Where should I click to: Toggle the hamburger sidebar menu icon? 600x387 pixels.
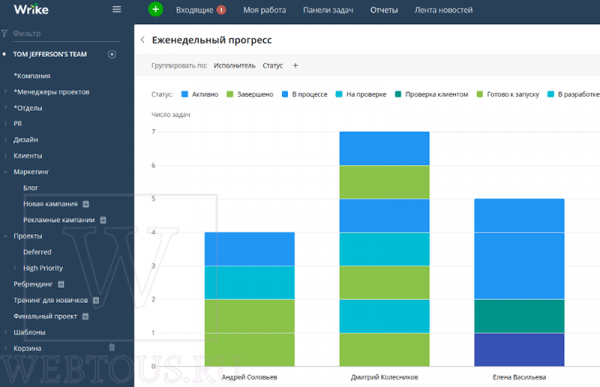[x=117, y=9]
